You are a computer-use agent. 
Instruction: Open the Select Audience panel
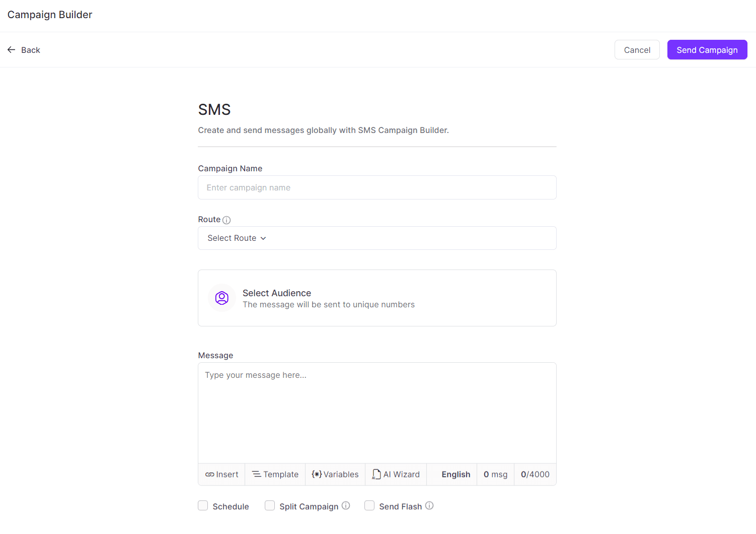tap(376, 298)
